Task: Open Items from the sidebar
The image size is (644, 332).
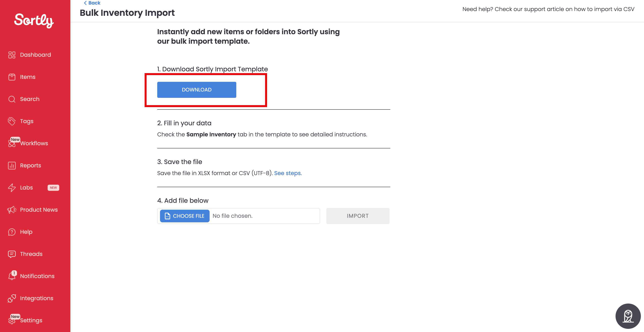Action: pos(27,77)
